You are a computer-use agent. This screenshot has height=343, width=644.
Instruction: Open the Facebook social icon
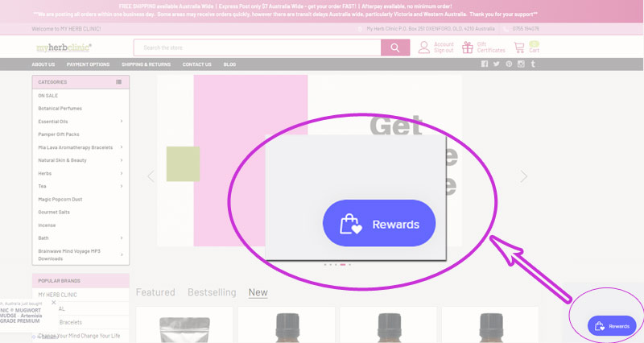pyautogui.click(x=485, y=64)
